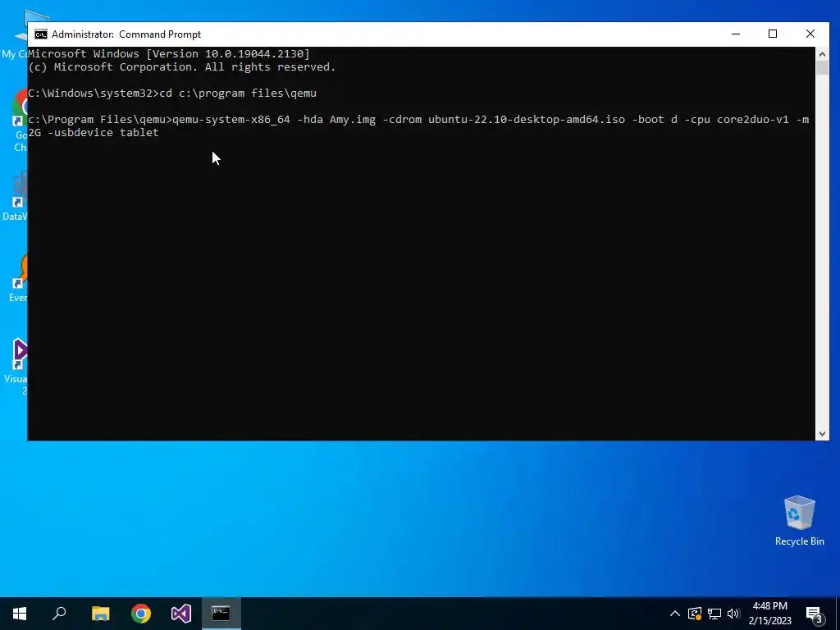Click the 'cd c:\program files\qemu' line
840x630 pixels.
coord(238,94)
